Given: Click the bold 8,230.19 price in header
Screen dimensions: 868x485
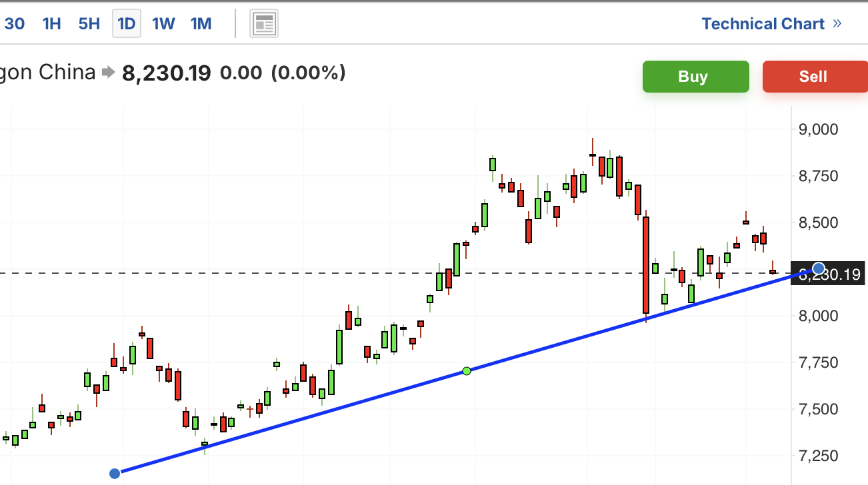Looking at the screenshot, I should (x=167, y=73).
